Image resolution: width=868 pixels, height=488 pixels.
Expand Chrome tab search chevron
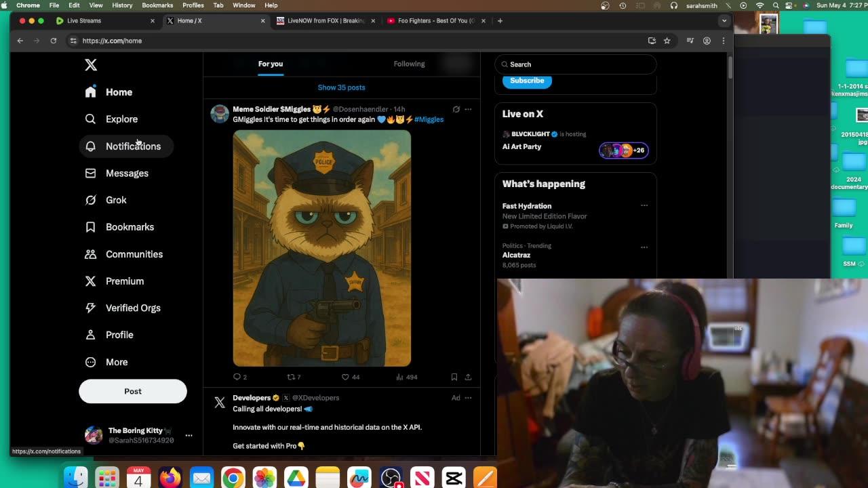point(724,20)
